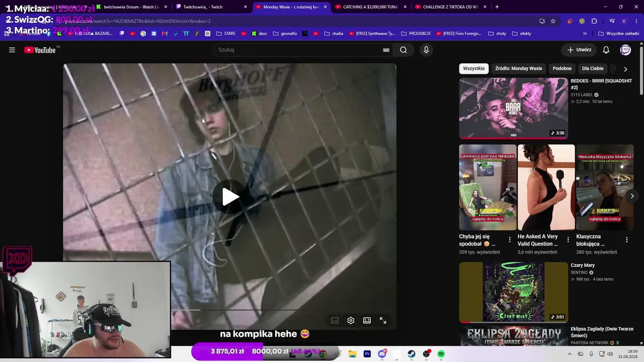Viewport: 644px width, 362px height.
Task: Open Discord from the taskbar
Action: [382, 354]
